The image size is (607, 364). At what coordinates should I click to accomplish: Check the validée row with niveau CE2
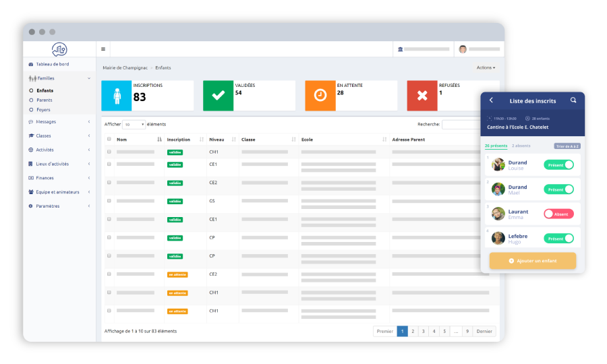109,183
